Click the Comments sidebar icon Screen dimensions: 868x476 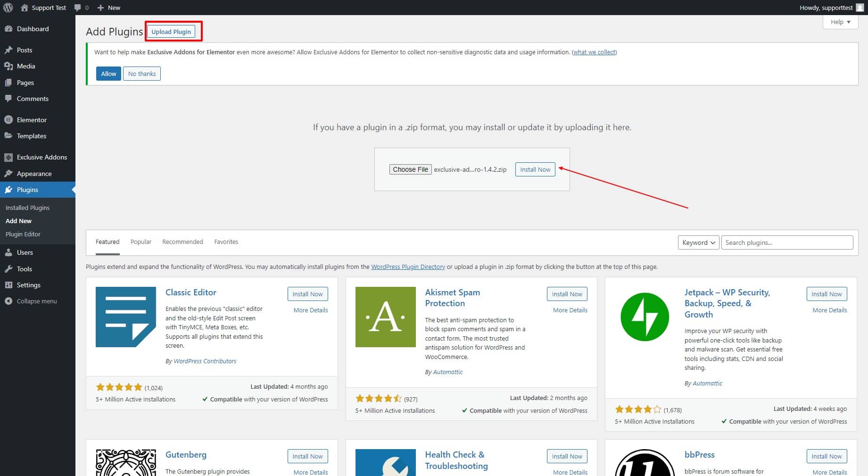click(8, 99)
